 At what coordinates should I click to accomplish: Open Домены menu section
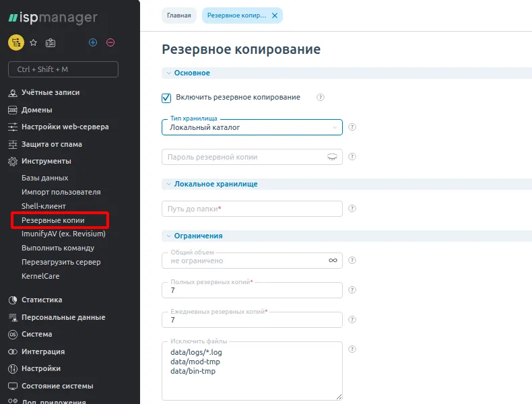tap(37, 110)
